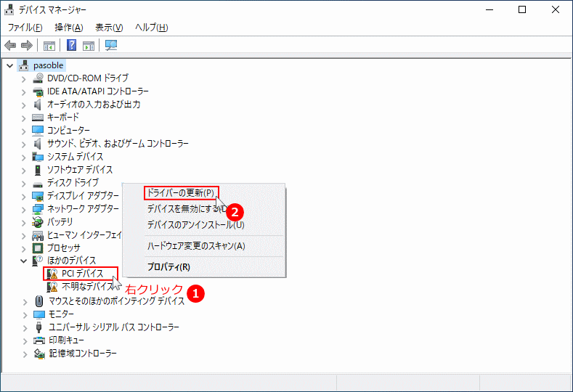
Task: Click the DVD/CD-ROM ドライブ disc icon
Action: point(38,78)
